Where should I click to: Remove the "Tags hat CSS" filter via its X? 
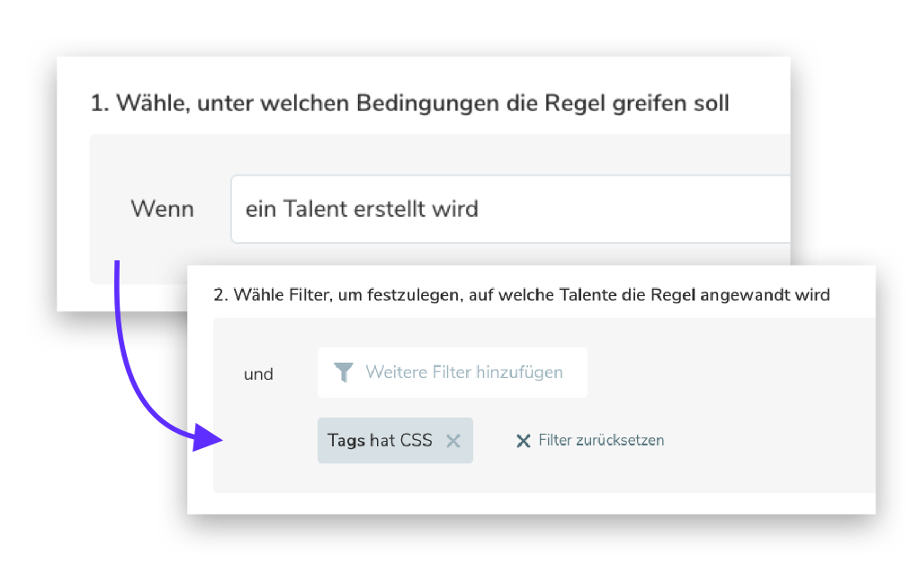(x=453, y=441)
